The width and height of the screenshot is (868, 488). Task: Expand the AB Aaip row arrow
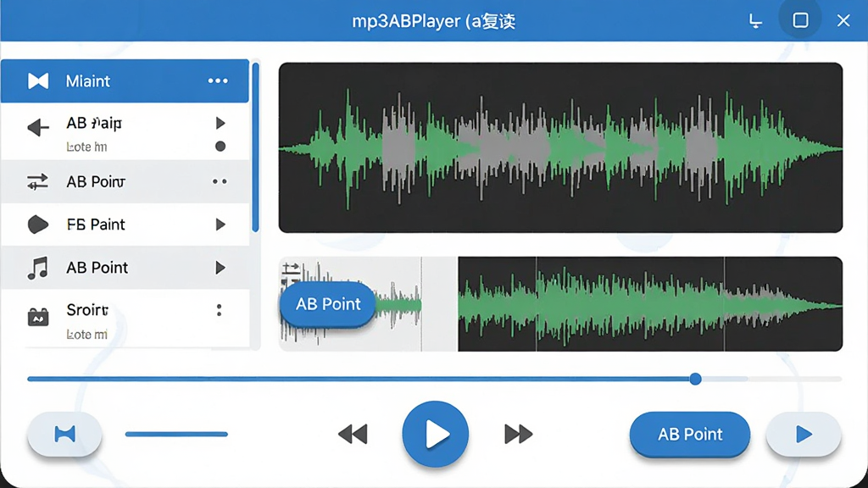pyautogui.click(x=220, y=123)
